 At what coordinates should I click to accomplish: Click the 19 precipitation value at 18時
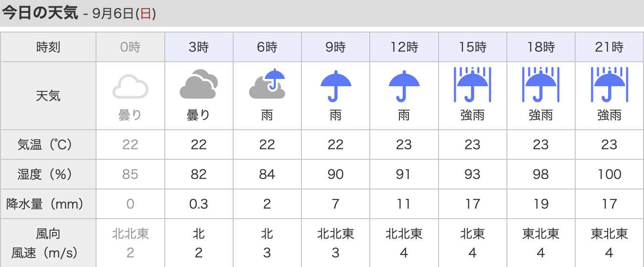pos(541,204)
